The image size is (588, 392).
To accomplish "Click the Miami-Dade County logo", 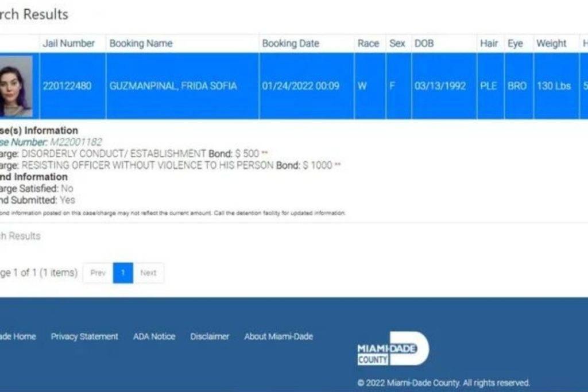I will 392,349.
